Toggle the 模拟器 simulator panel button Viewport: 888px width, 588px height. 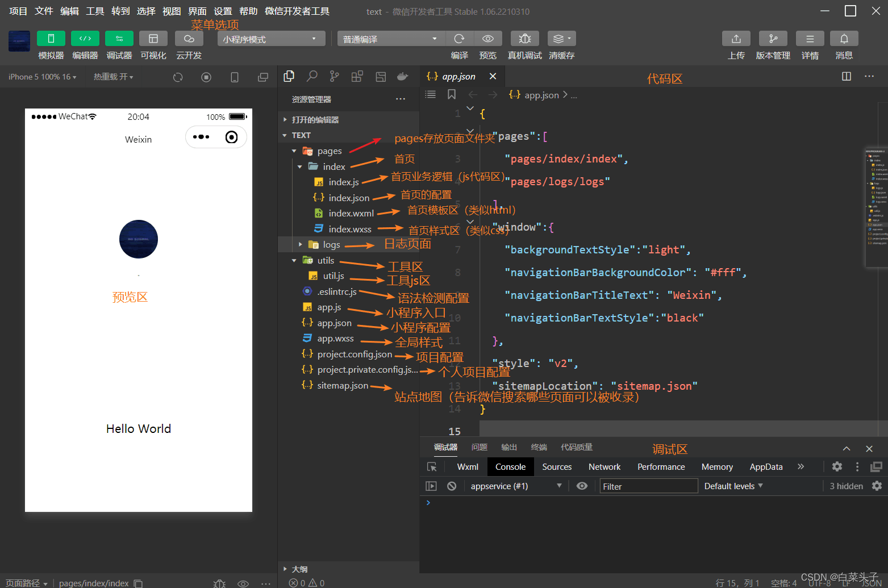point(51,39)
